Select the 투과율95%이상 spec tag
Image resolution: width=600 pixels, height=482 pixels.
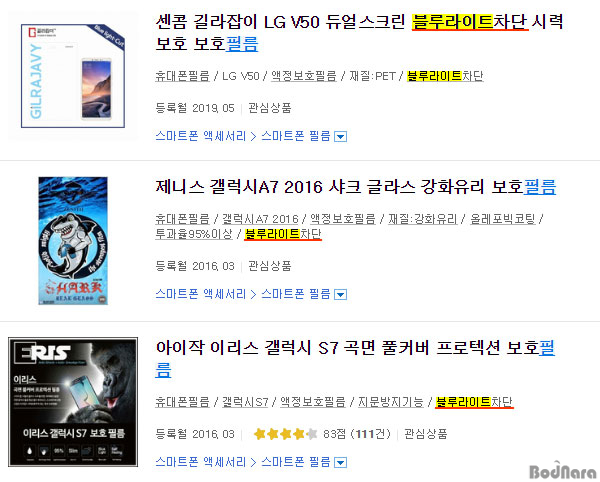pyautogui.click(x=194, y=234)
